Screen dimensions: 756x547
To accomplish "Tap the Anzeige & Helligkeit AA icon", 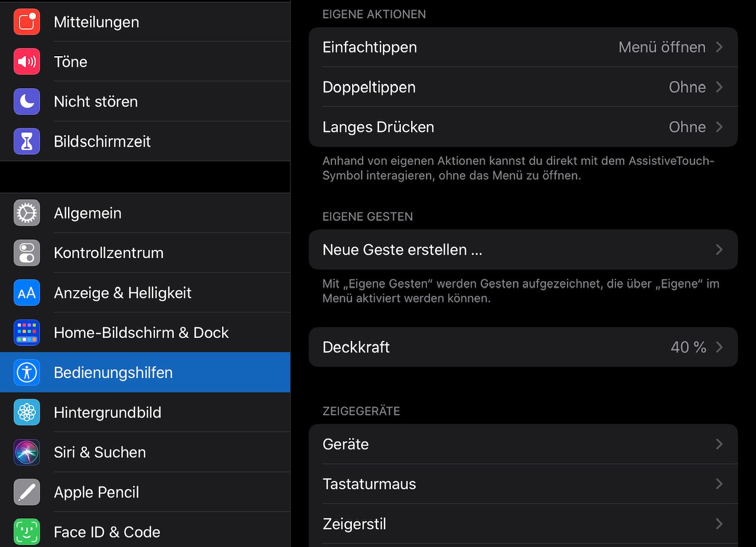I will pos(27,293).
